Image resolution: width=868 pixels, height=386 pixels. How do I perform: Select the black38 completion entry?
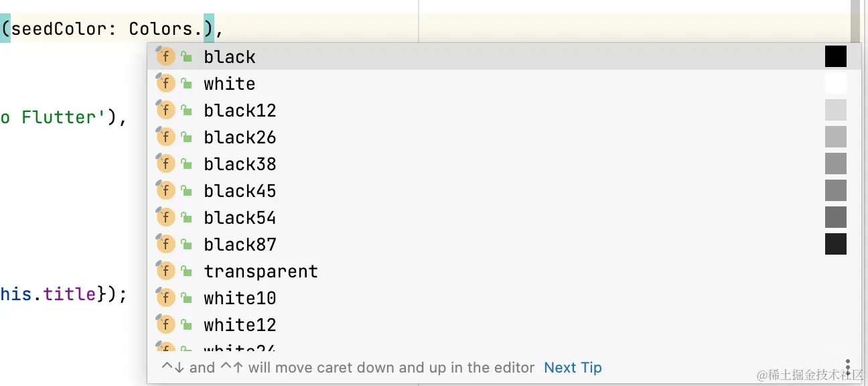pos(504,164)
